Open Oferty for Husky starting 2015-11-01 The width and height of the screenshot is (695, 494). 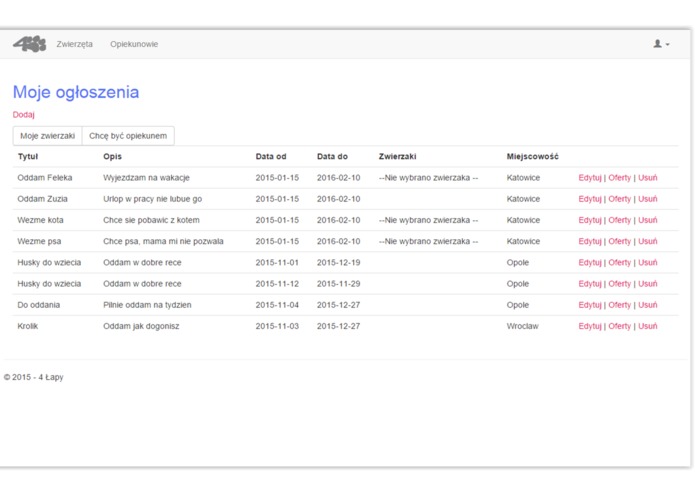[x=619, y=263]
